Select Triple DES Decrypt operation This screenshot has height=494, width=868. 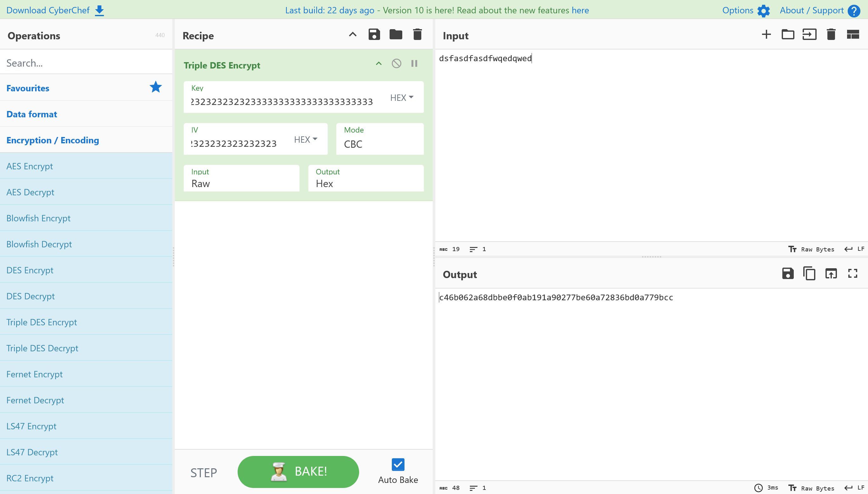coord(86,348)
